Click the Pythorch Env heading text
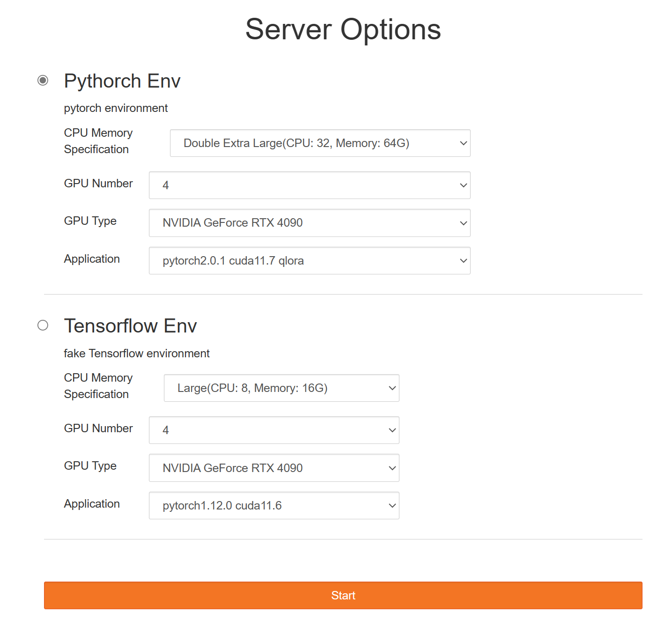672x620 pixels. click(x=122, y=81)
